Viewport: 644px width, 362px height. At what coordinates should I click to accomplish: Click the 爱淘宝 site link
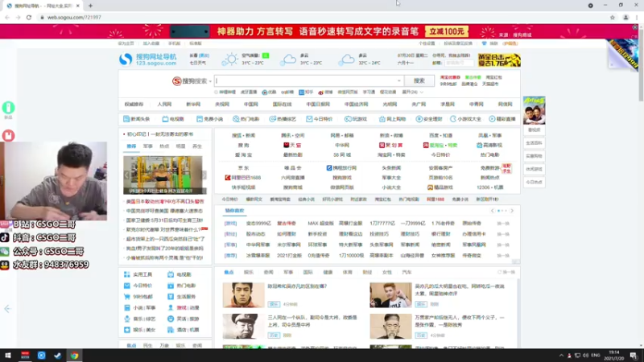coord(243,155)
